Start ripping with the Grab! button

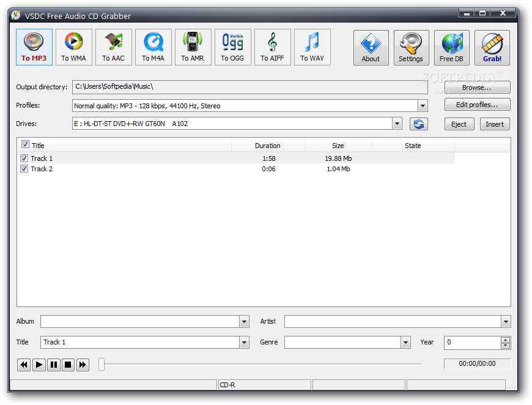click(x=492, y=48)
